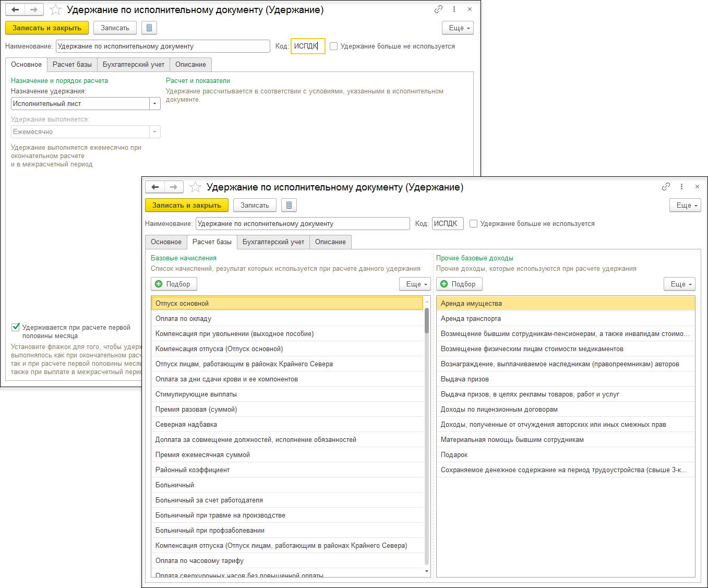
Task: Click down arrow of accruals scrollbar
Action: point(427,571)
